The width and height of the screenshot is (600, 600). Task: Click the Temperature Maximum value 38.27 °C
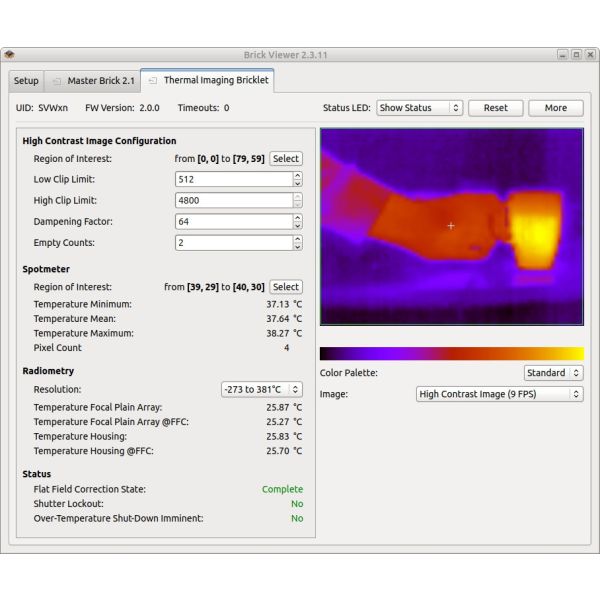click(x=284, y=333)
